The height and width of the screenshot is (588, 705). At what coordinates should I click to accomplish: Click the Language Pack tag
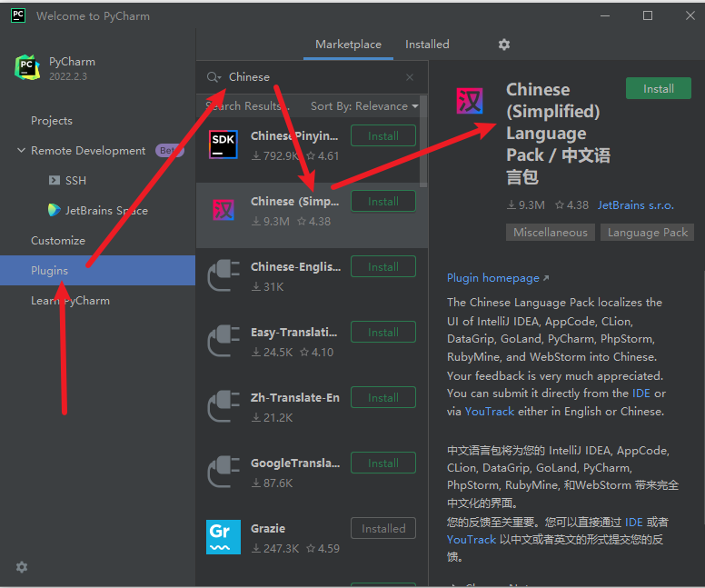pos(648,232)
